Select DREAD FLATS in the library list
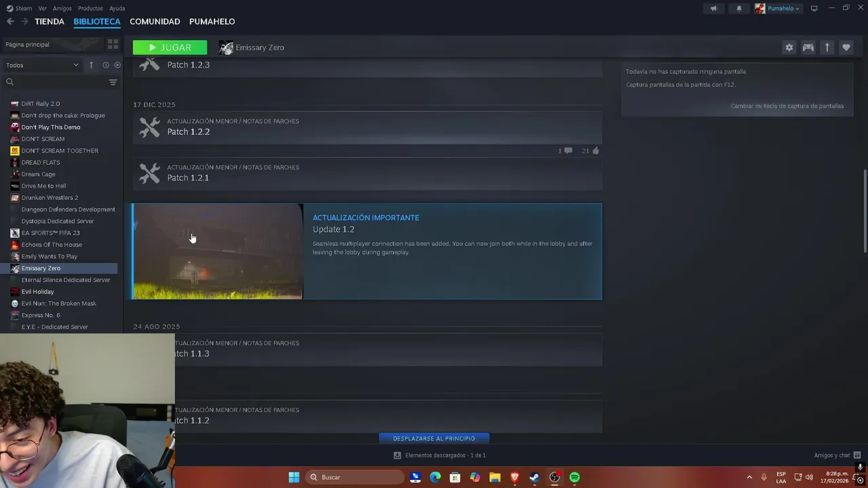The image size is (868, 488). coord(40,163)
